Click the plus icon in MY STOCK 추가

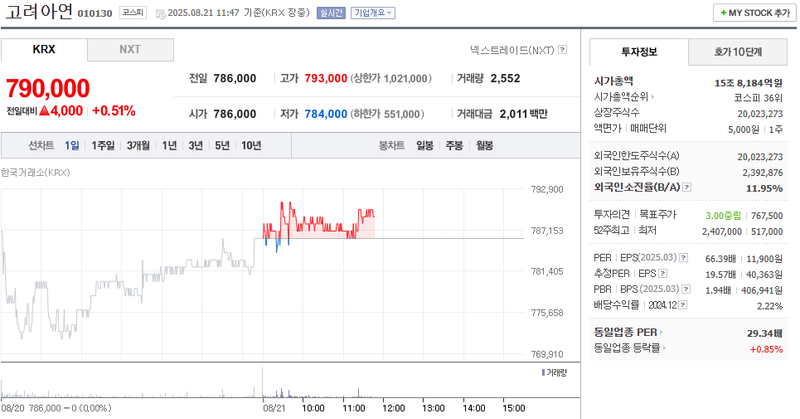click(723, 13)
